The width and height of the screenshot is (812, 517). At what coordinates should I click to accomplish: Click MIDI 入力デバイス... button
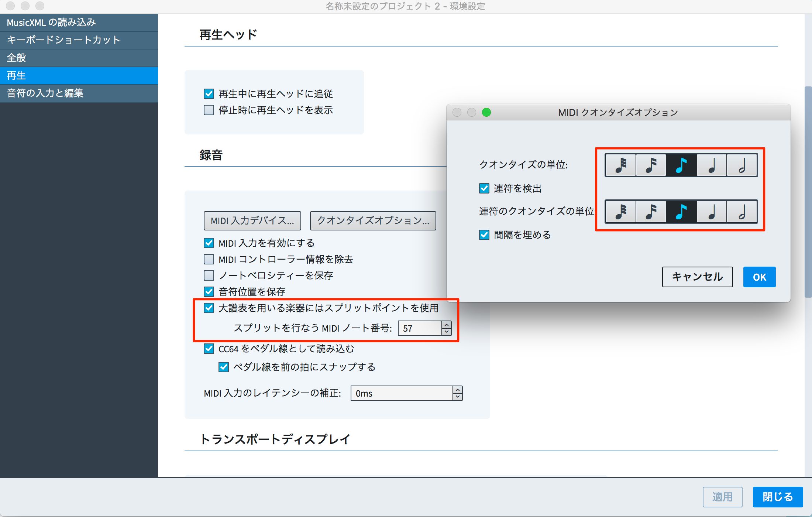tap(252, 221)
